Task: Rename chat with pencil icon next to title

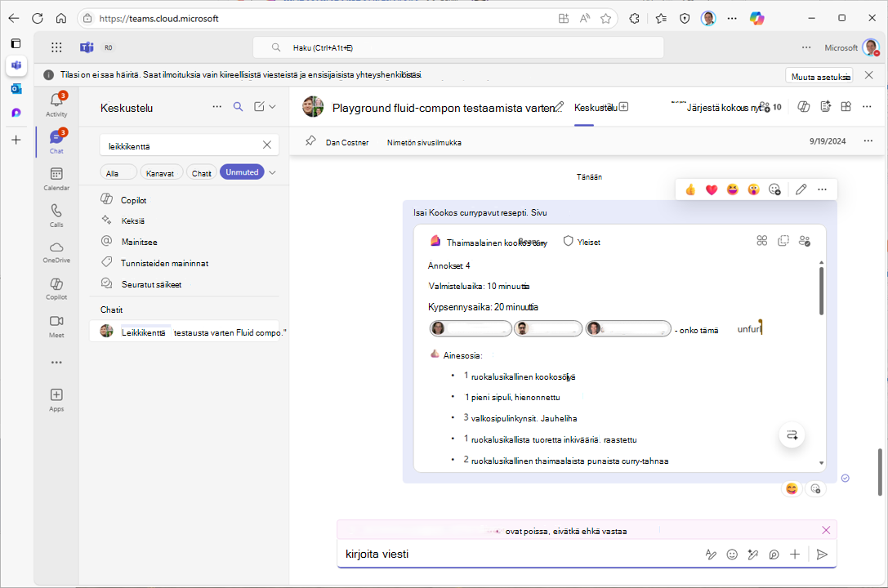Action: click(559, 106)
